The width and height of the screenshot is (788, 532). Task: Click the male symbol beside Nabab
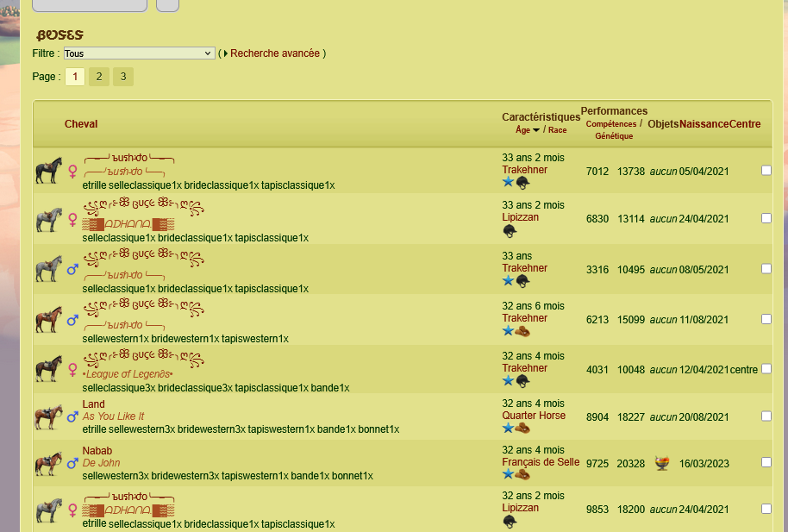(x=72, y=464)
